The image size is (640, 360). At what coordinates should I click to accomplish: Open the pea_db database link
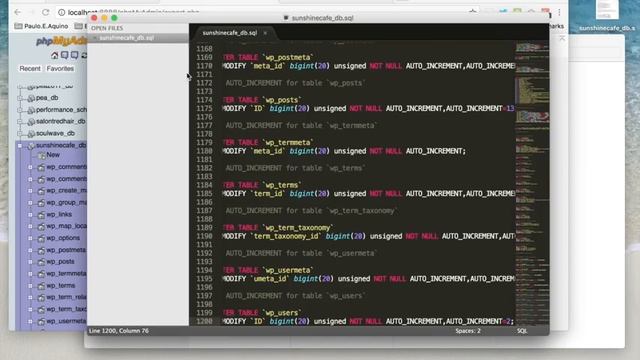pyautogui.click(x=47, y=98)
